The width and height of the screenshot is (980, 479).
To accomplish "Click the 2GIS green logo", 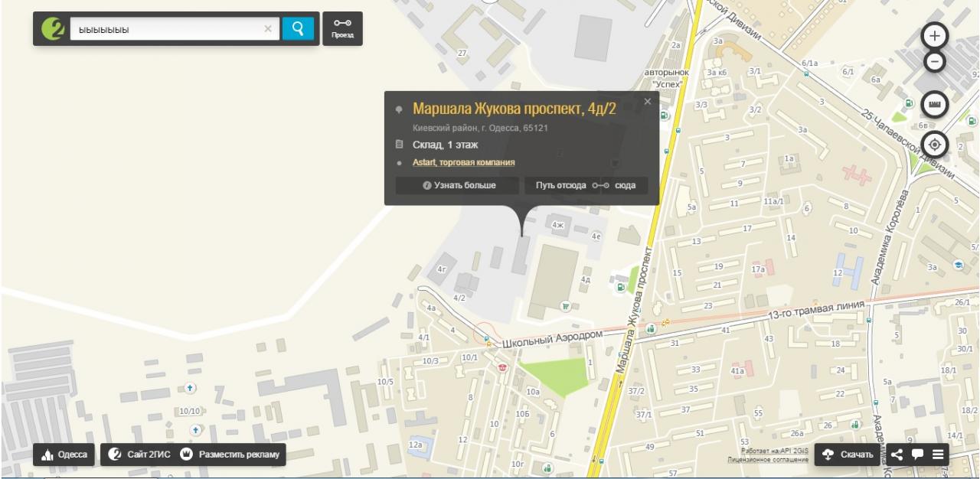I will pos(53,29).
